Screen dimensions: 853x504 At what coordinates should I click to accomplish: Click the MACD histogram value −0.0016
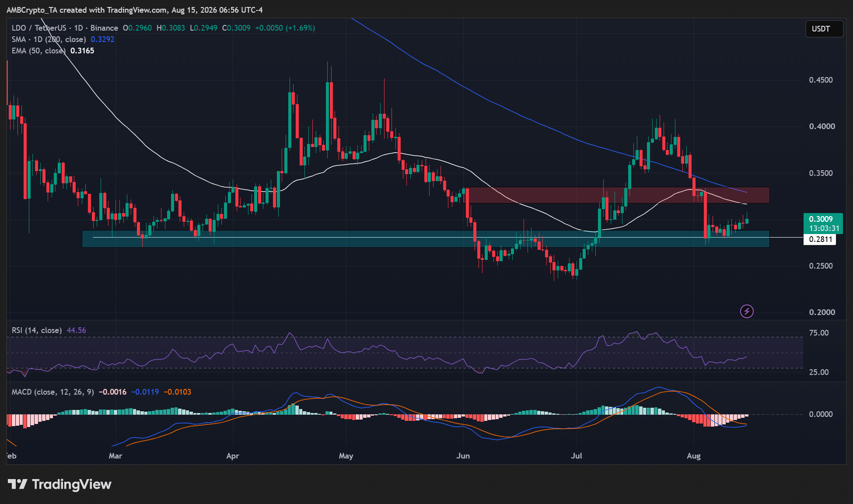[x=112, y=392]
